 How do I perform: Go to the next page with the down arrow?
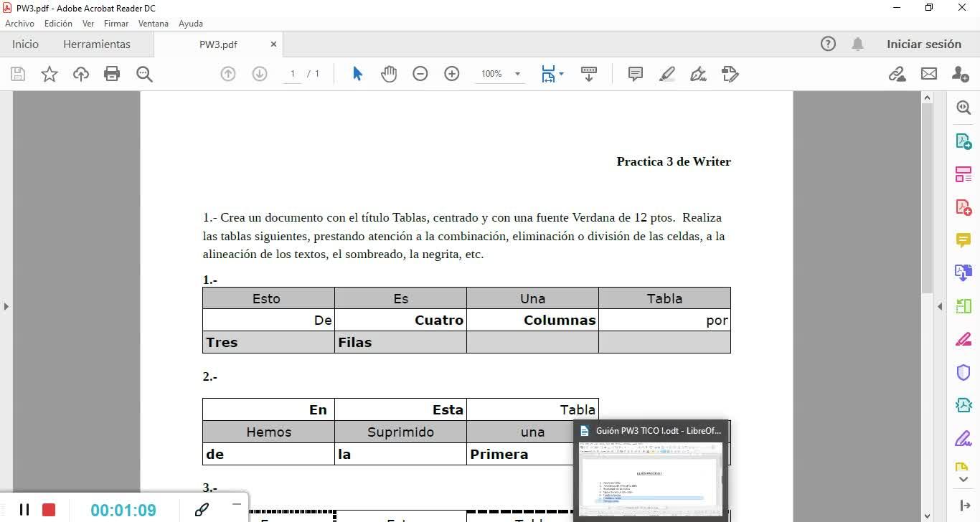[x=260, y=74]
